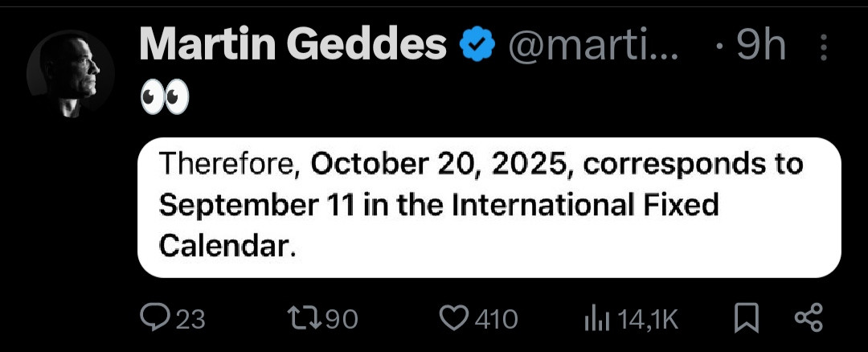Open the attached white quote image

pos(489,207)
